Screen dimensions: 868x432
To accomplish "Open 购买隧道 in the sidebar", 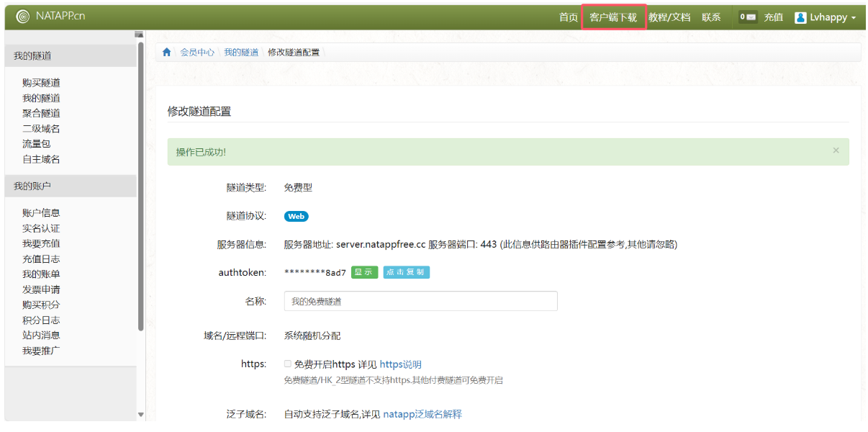I will pyautogui.click(x=41, y=83).
